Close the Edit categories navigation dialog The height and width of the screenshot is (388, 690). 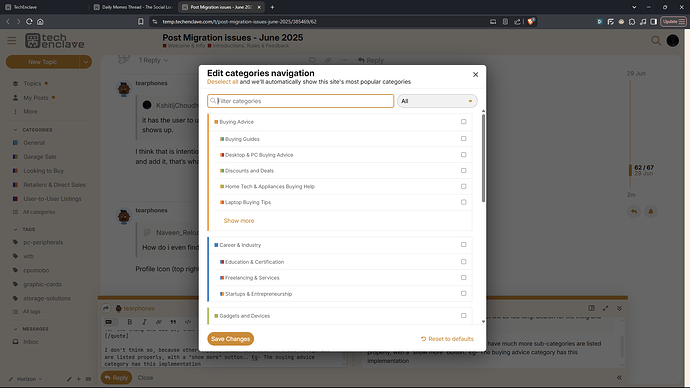(x=475, y=74)
